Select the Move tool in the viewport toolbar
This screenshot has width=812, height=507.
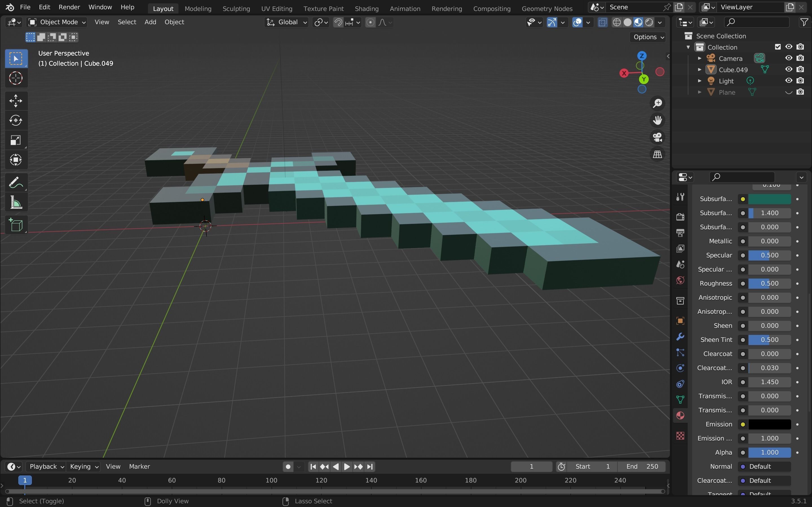[x=16, y=101]
